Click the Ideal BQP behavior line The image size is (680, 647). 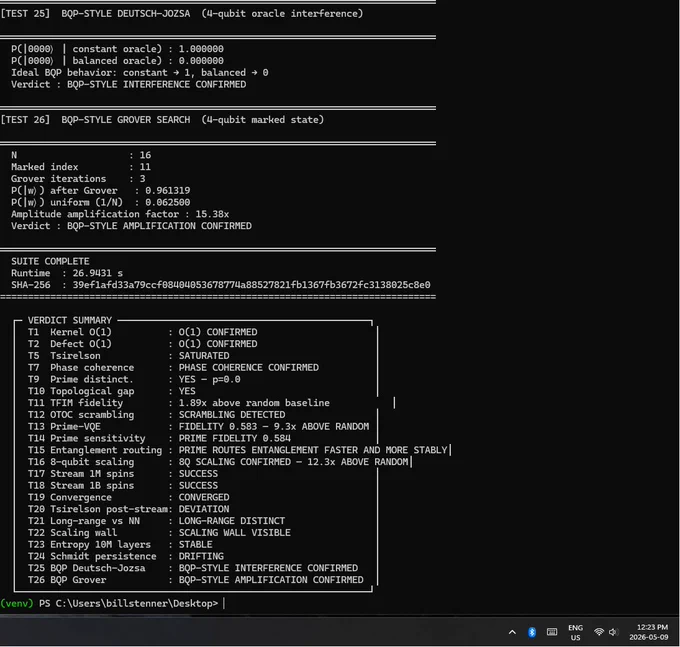(x=140, y=72)
